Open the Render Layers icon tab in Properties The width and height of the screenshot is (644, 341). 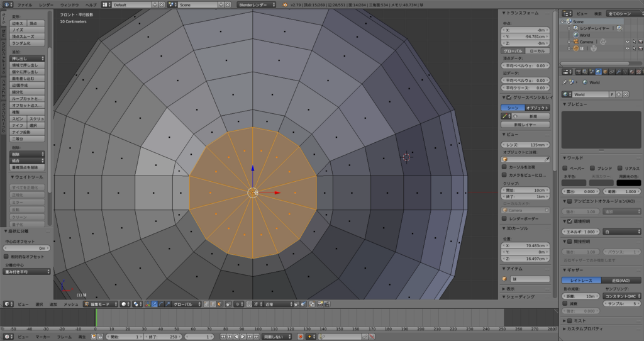[x=585, y=72]
